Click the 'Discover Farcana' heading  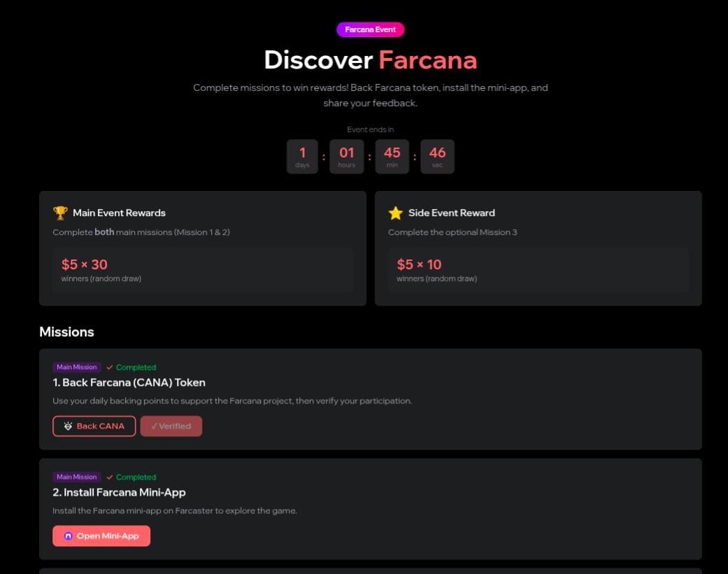pyautogui.click(x=370, y=60)
